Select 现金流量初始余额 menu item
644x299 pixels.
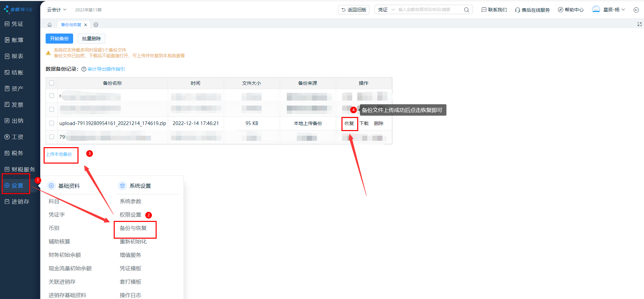click(70, 268)
